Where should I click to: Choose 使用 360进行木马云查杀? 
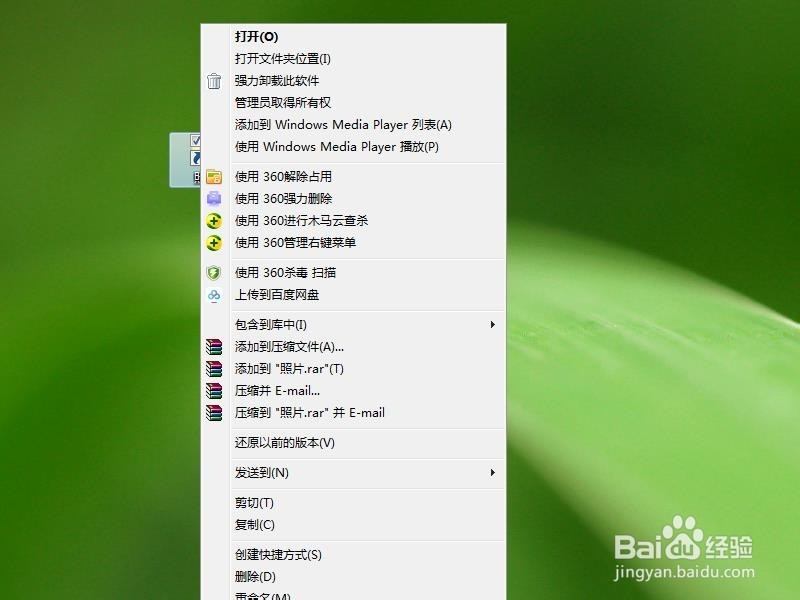(353, 220)
